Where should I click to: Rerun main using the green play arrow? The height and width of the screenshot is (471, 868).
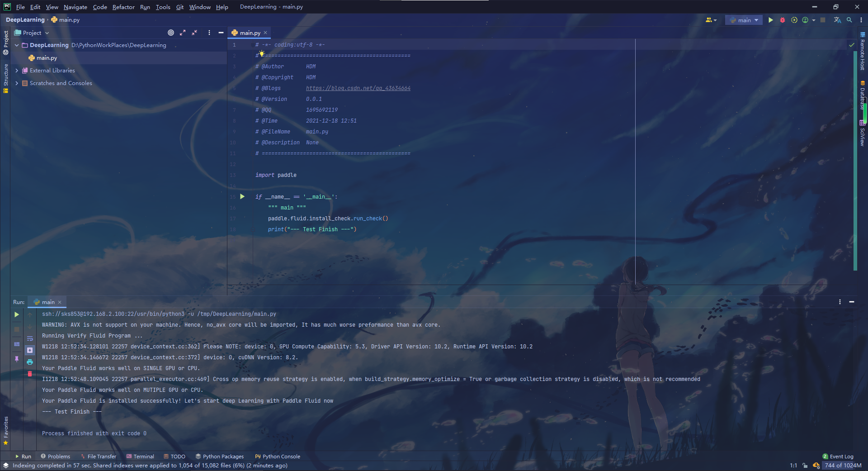[x=17, y=314]
